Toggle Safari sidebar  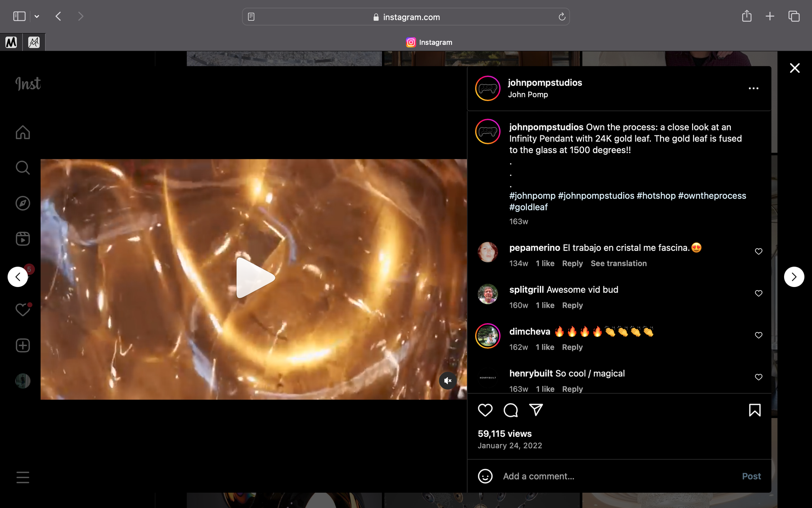[19, 16]
